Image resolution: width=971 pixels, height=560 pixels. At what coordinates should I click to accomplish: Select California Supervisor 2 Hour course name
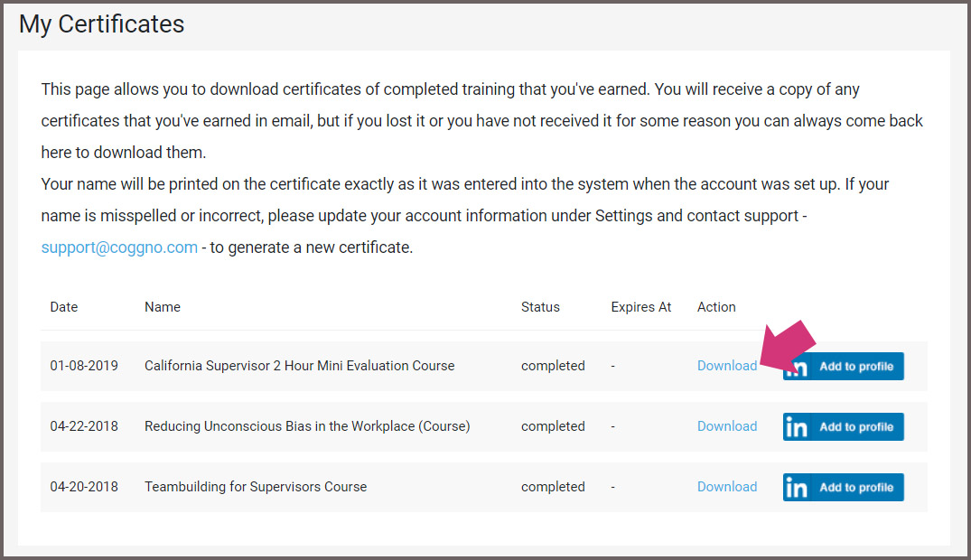[299, 366]
